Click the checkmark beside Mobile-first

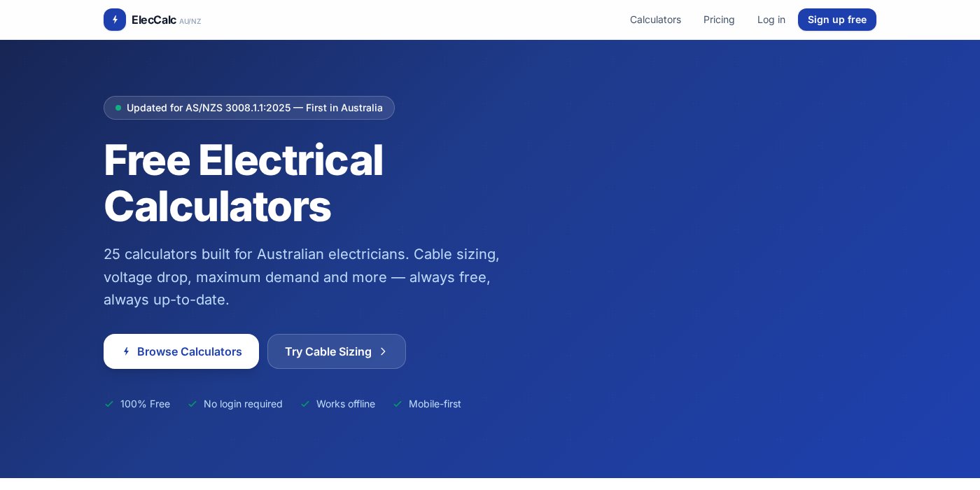pyautogui.click(x=398, y=404)
